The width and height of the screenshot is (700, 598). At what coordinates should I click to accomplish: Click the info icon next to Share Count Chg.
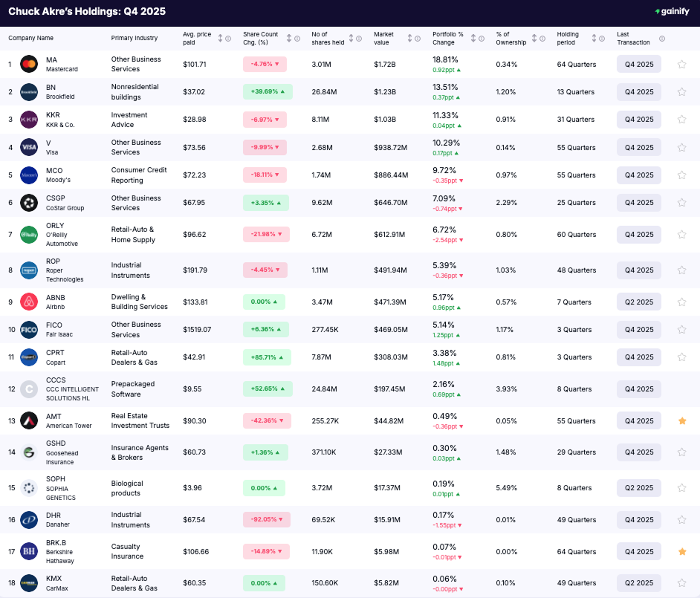click(296, 37)
